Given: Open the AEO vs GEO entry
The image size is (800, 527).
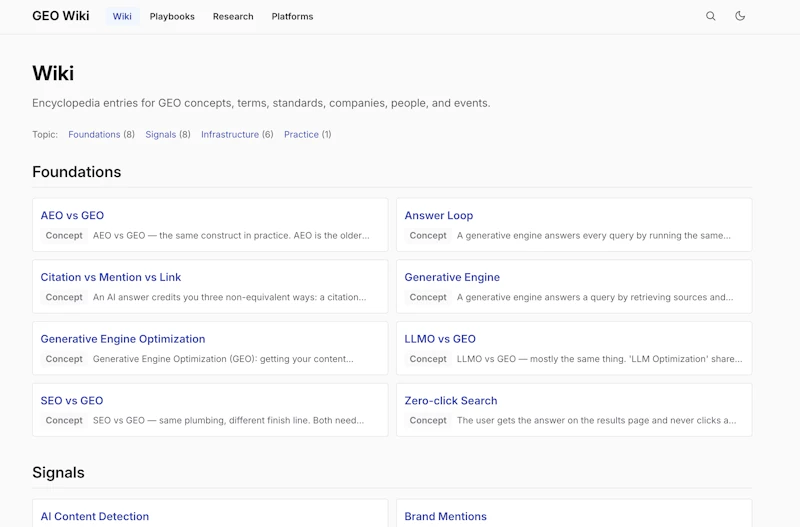Looking at the screenshot, I should coord(72,215).
